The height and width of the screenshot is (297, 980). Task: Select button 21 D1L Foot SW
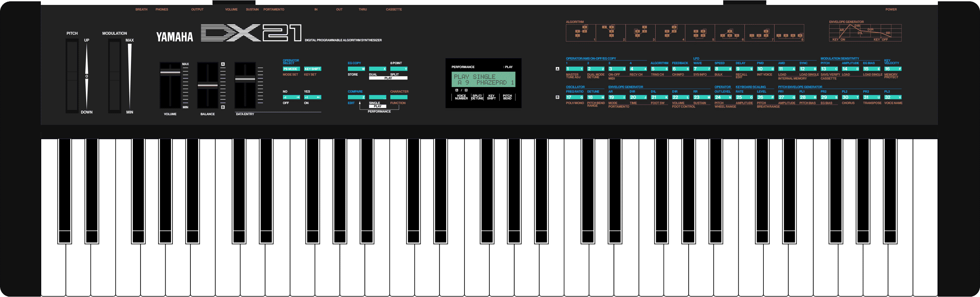(659, 97)
